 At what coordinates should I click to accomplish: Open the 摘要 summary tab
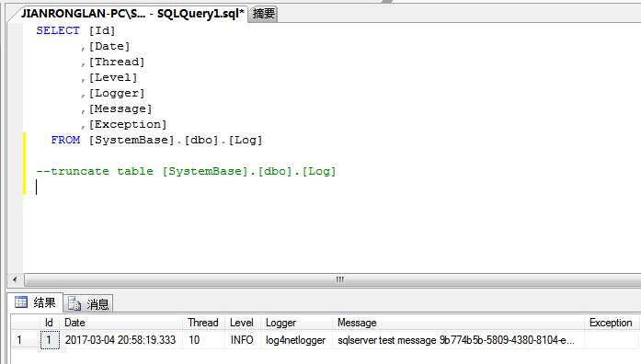point(263,14)
